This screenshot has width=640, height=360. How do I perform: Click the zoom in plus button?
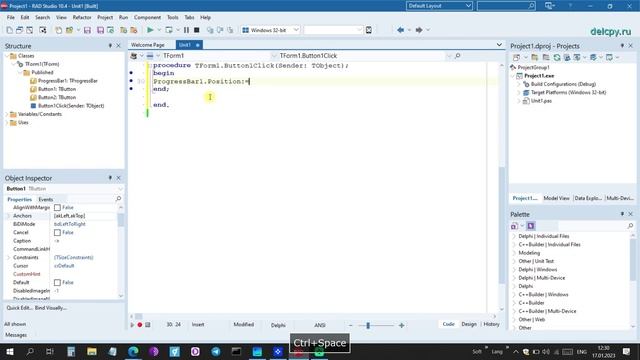[401, 325]
